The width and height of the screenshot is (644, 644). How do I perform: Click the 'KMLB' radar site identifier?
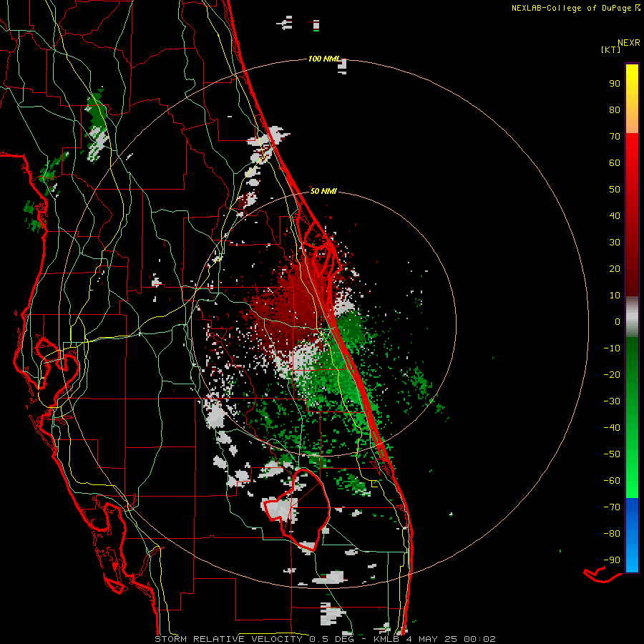386,639
